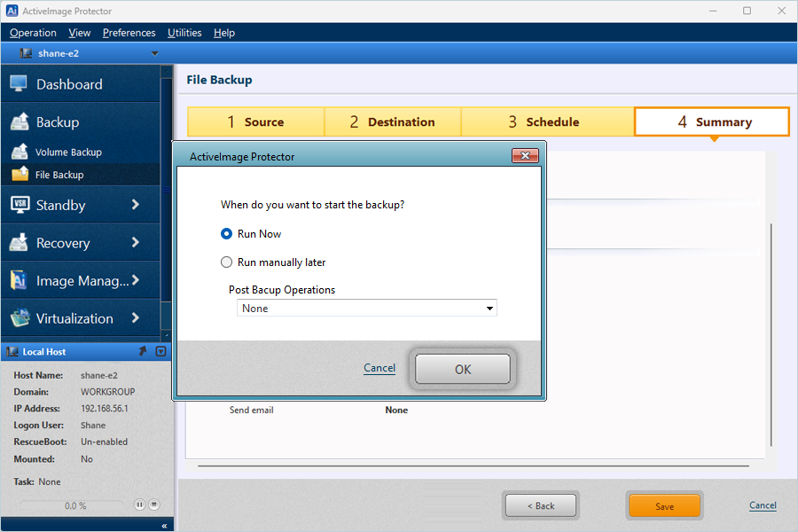Click Cancel link in the dialog
The width and height of the screenshot is (798, 532).
(x=379, y=368)
